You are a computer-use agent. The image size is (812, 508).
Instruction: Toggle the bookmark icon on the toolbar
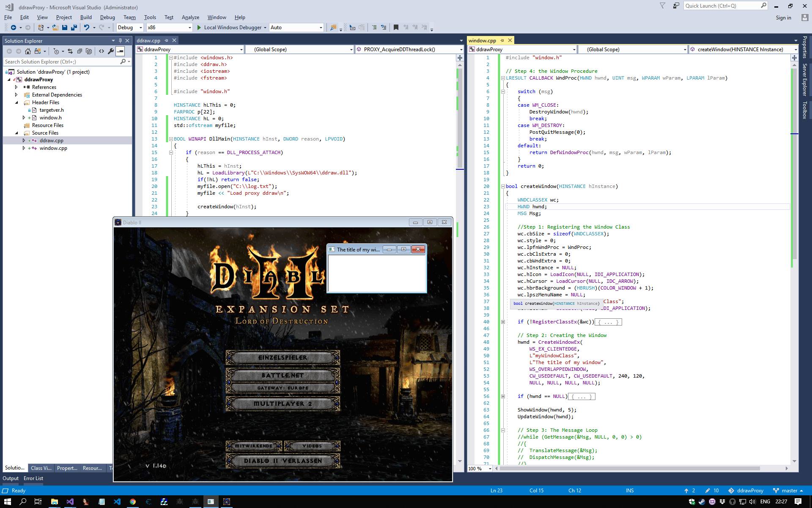[395, 28]
